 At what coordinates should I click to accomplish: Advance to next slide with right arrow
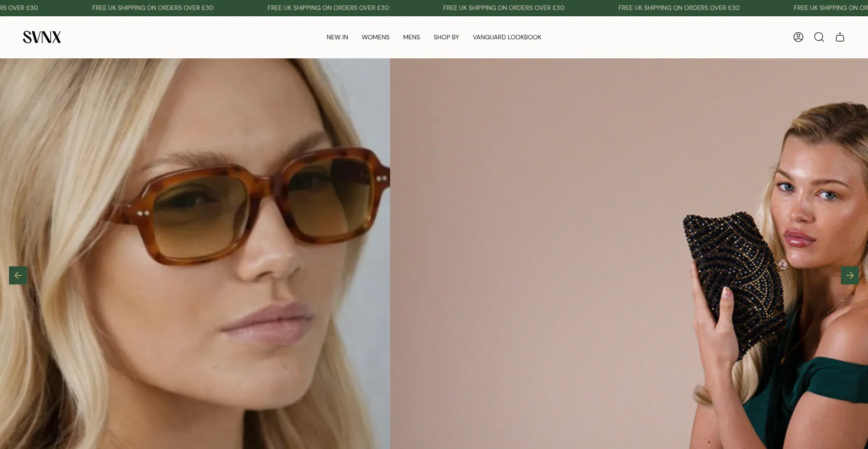coord(850,275)
